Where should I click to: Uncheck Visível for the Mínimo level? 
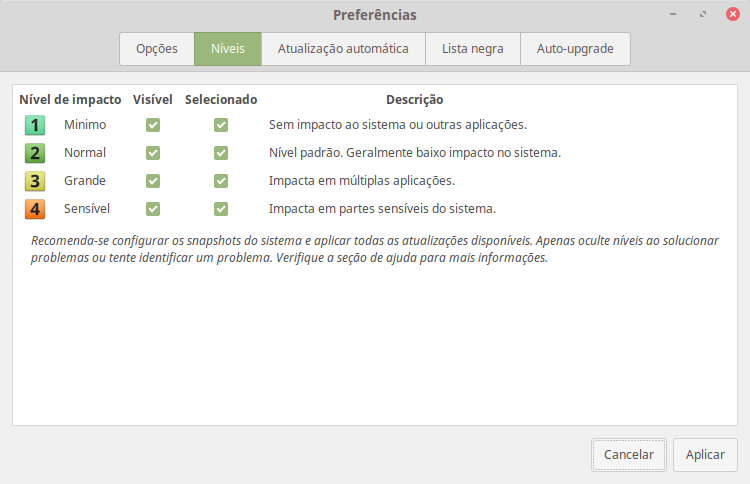tap(153, 125)
